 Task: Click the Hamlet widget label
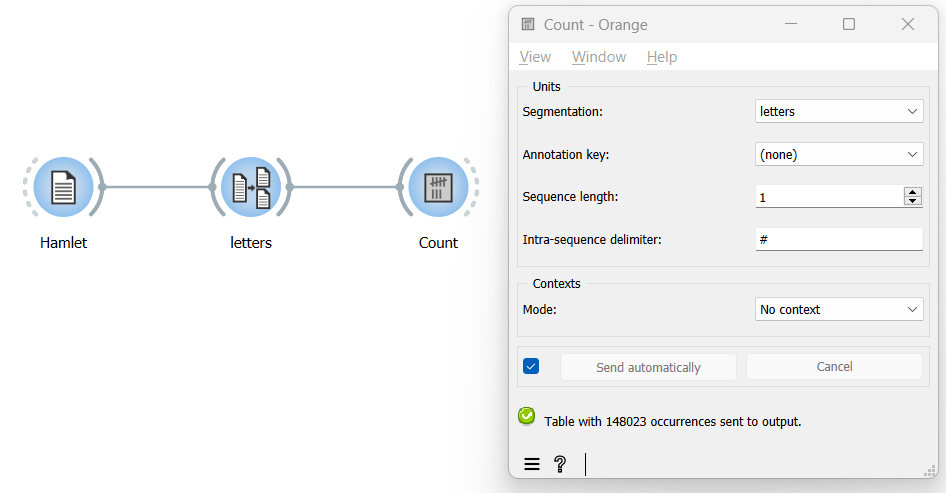(x=63, y=243)
